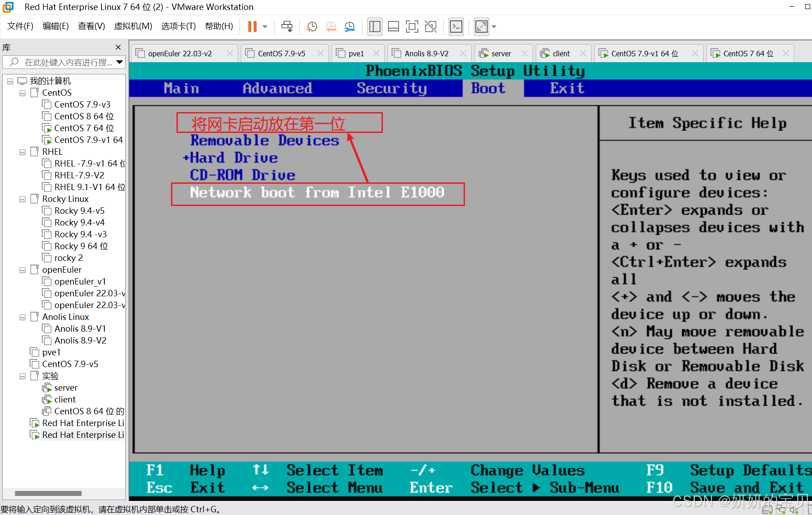Click the stretch guest display icon
Viewport: 812px width, 515px height.
pyautogui.click(x=481, y=27)
